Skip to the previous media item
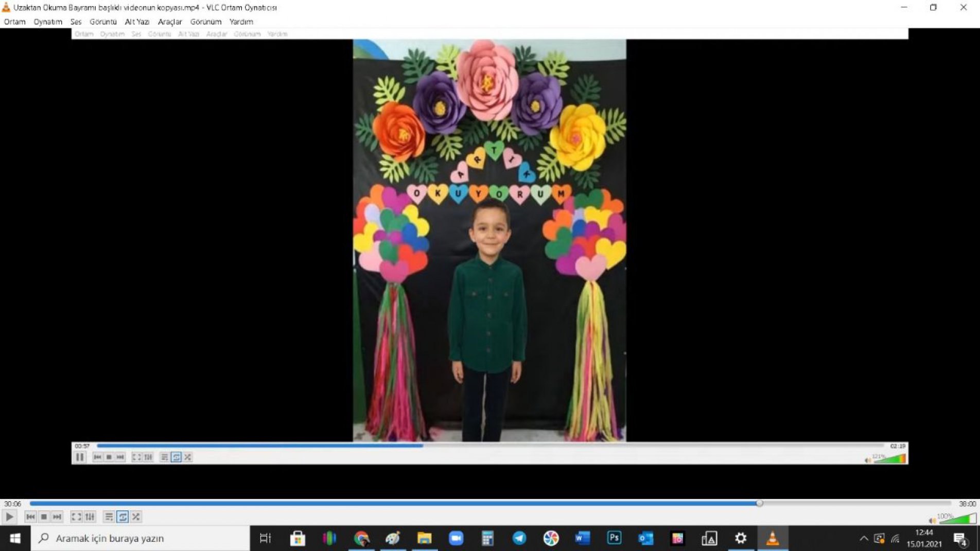This screenshot has height=551, width=980. (30, 517)
